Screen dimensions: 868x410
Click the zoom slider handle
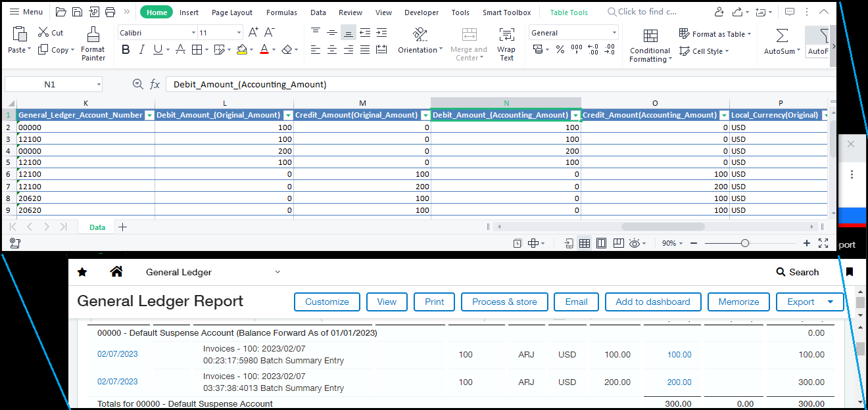744,243
